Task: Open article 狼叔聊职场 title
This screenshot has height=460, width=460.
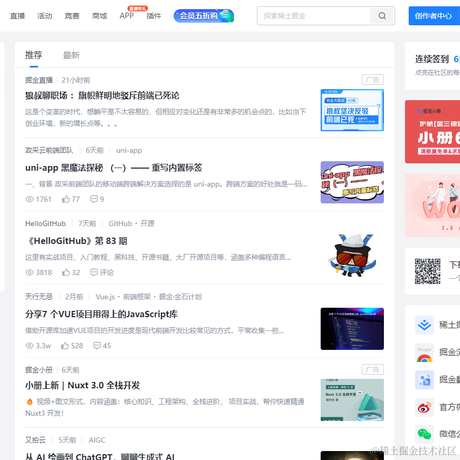Action: (x=102, y=96)
